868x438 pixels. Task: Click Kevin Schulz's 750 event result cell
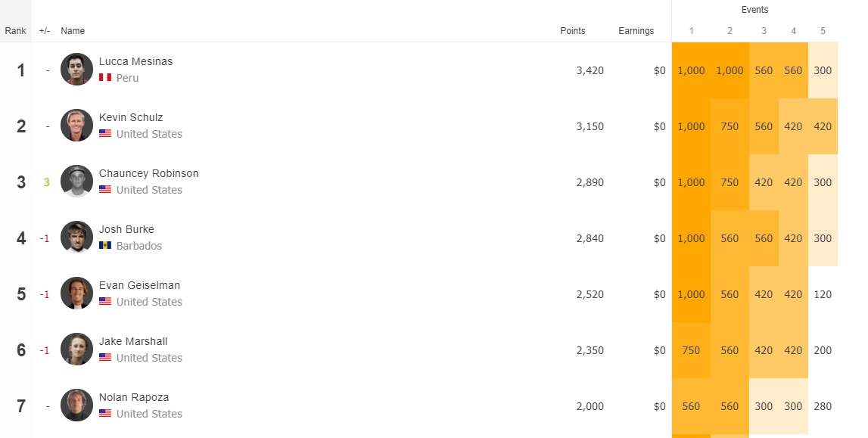click(730, 126)
